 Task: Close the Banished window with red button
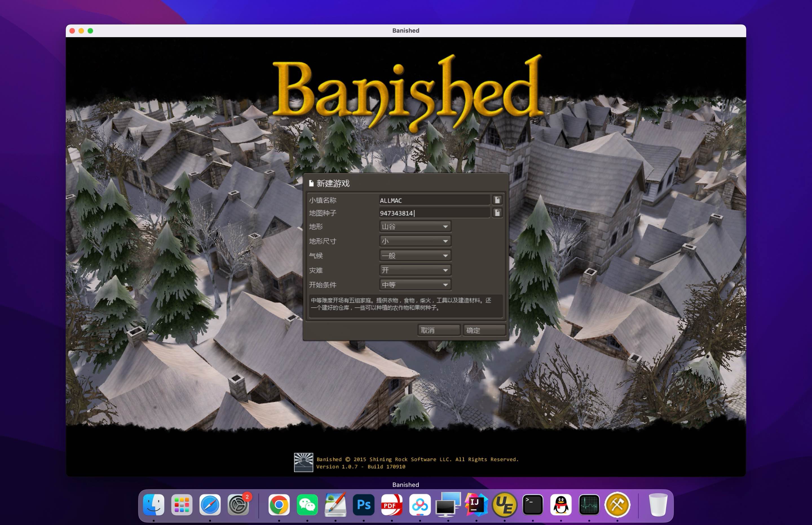click(72, 31)
